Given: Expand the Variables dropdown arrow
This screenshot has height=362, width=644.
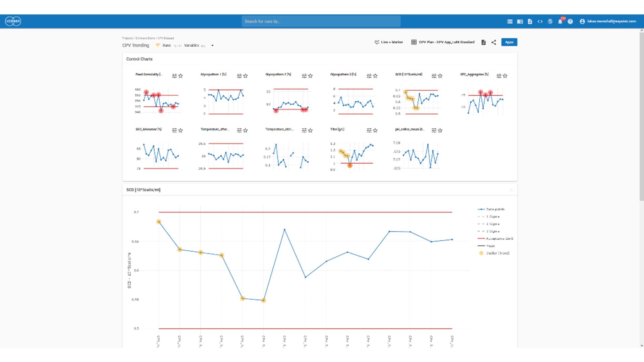Looking at the screenshot, I should [212, 46].
